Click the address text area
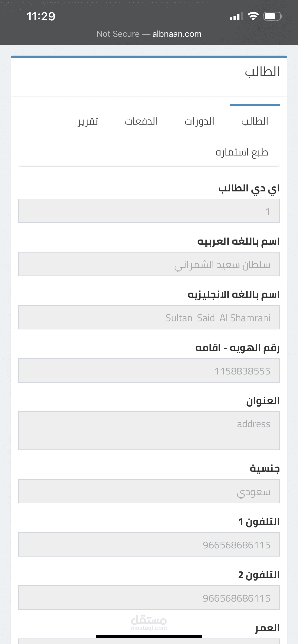The width and height of the screenshot is (298, 644). pyautogui.click(x=149, y=431)
